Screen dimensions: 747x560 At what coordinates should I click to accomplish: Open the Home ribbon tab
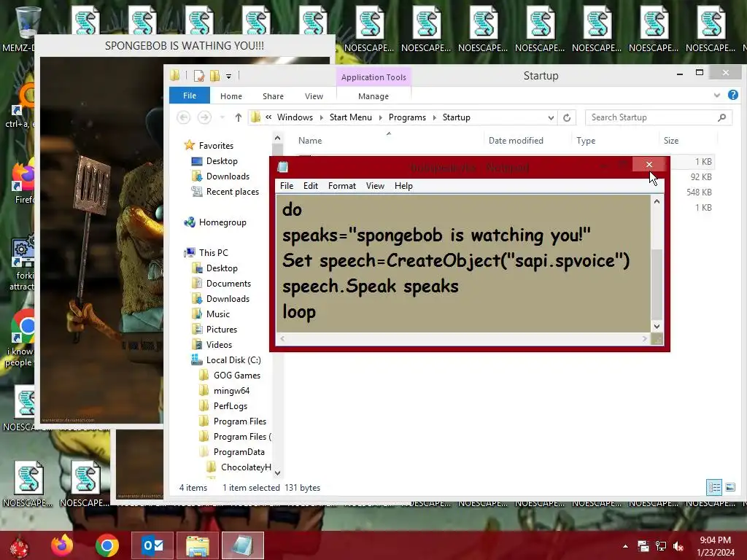pos(231,96)
